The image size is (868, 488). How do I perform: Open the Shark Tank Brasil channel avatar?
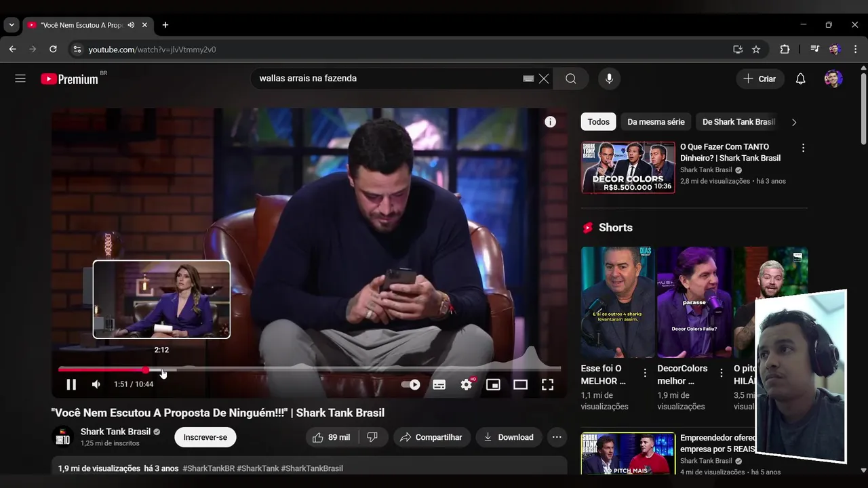click(x=62, y=437)
